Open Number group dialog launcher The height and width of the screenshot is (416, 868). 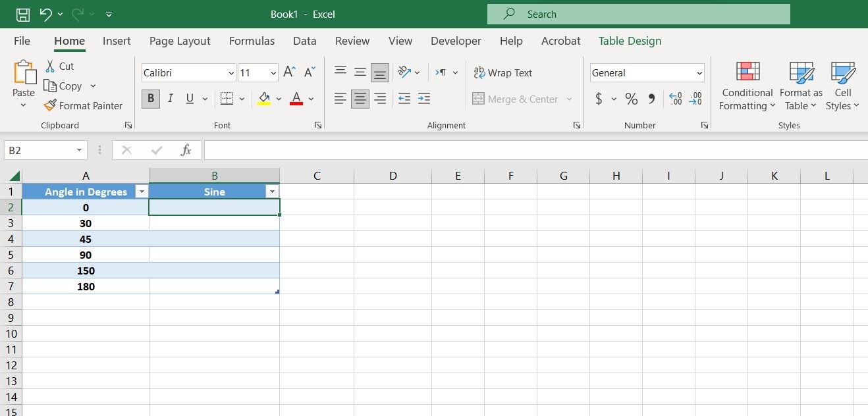pyautogui.click(x=705, y=125)
